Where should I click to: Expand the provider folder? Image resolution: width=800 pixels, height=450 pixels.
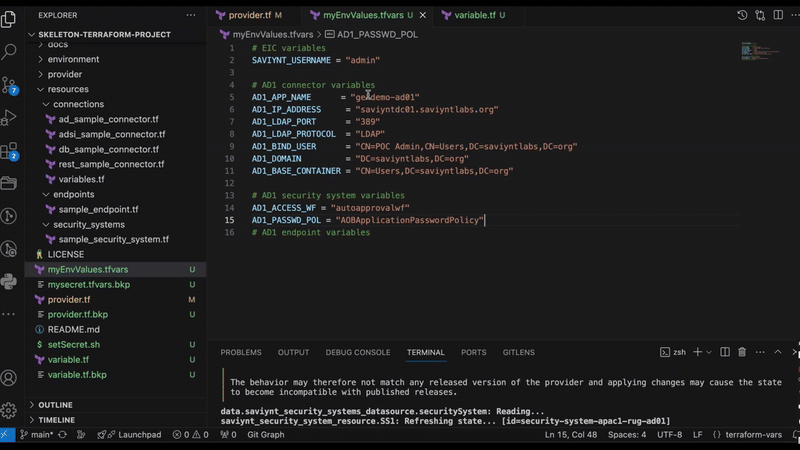tap(65, 74)
